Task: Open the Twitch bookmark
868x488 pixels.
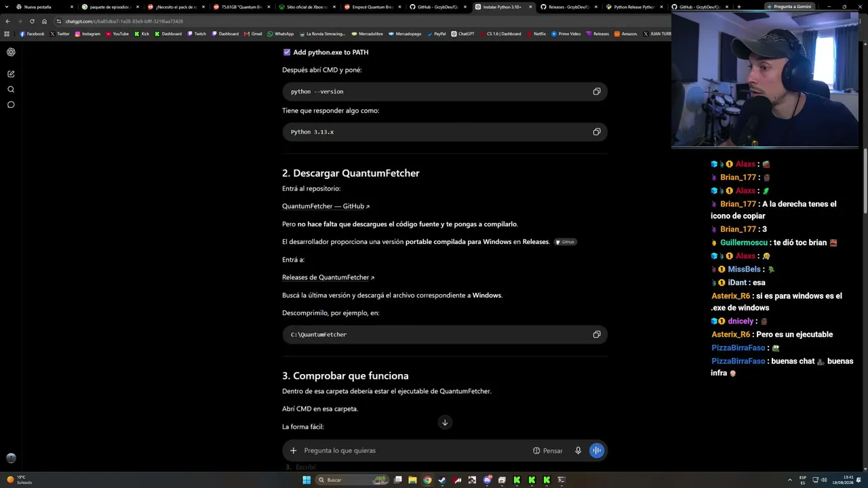Action: (197, 34)
